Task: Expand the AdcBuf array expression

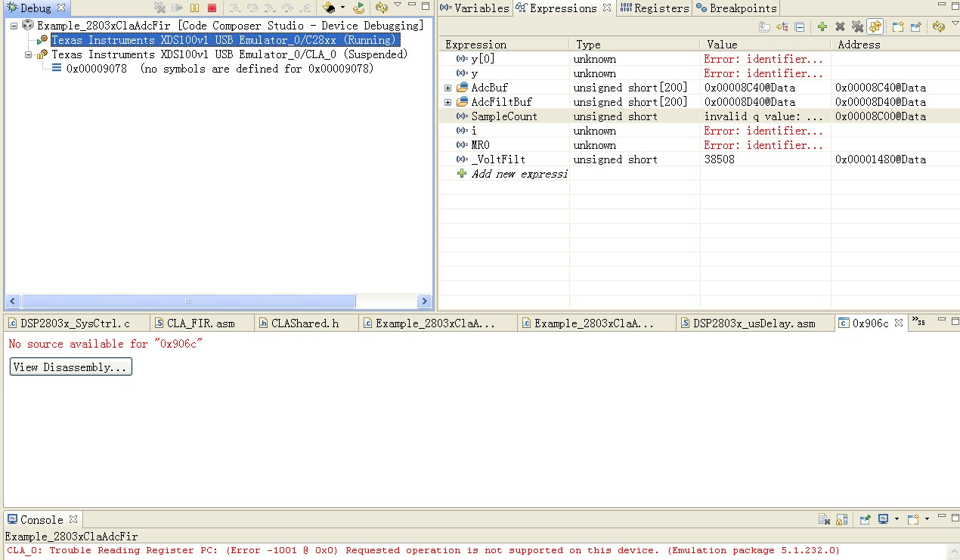Action: point(447,88)
